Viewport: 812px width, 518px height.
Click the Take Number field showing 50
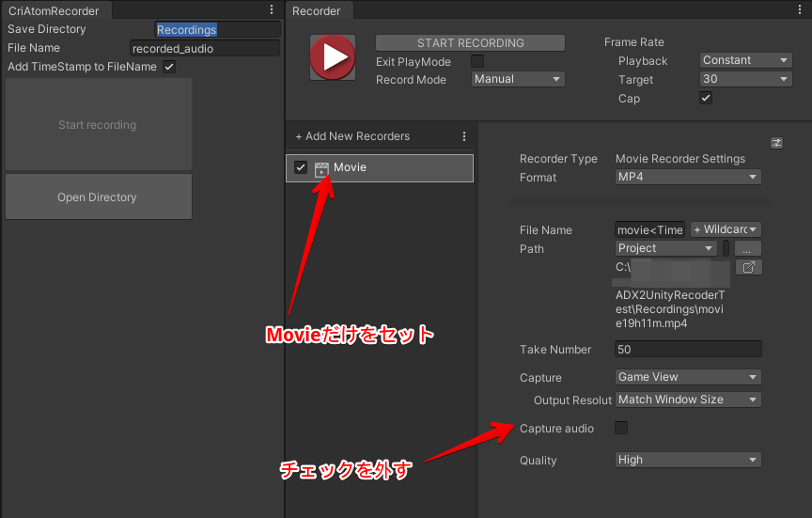(688, 349)
